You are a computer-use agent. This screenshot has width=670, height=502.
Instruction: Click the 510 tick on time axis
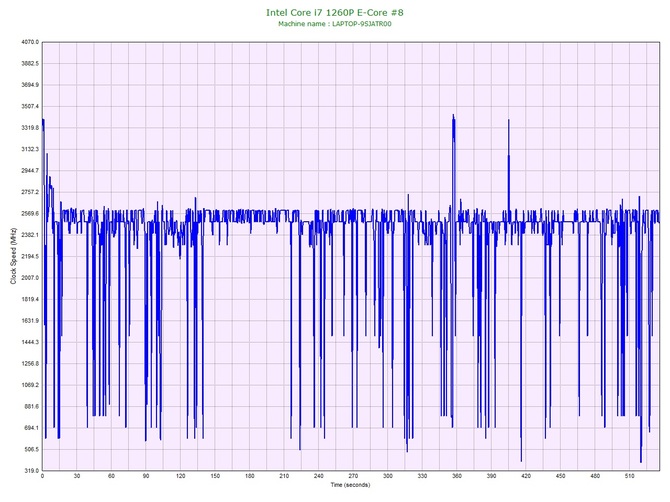[630, 476]
